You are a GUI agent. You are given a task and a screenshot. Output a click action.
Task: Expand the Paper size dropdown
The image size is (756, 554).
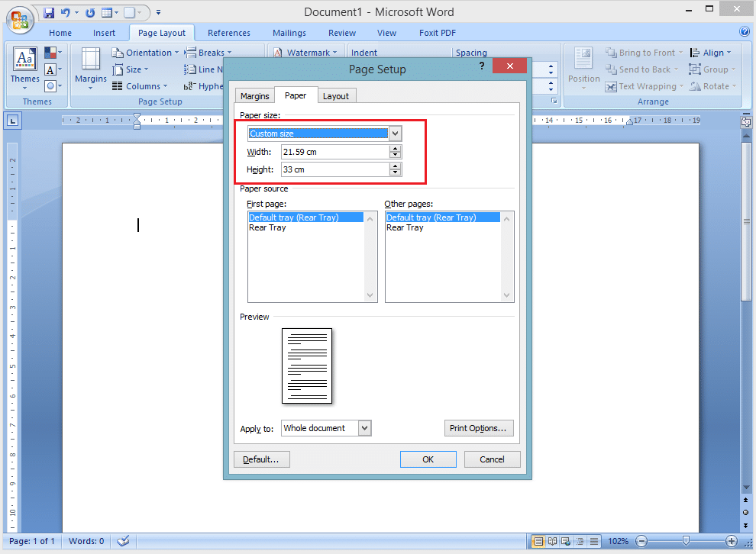click(x=395, y=134)
